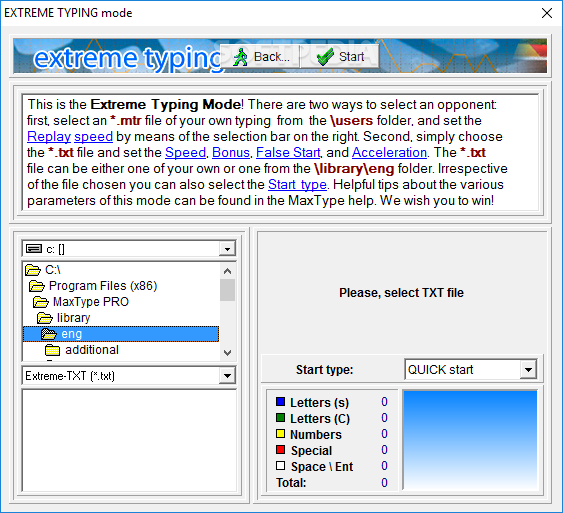
Task: Click the green Letters (C) color swatch
Action: coord(280,418)
